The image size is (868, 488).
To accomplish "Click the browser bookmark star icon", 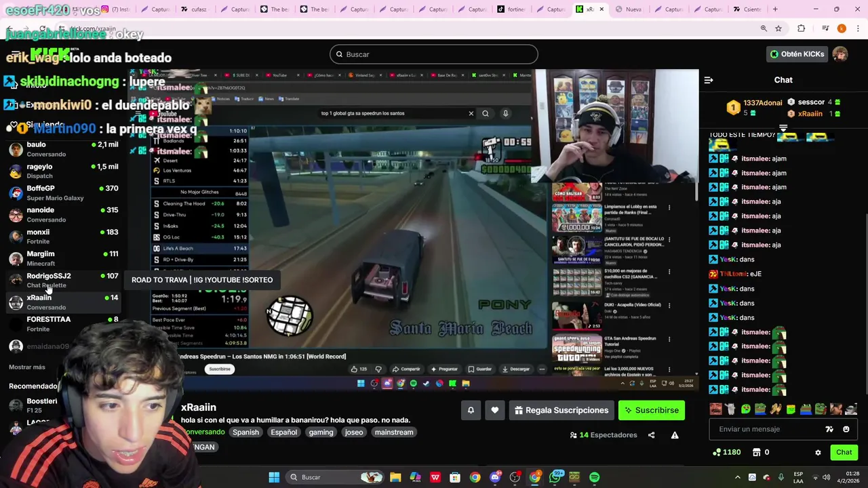I will [778, 28].
